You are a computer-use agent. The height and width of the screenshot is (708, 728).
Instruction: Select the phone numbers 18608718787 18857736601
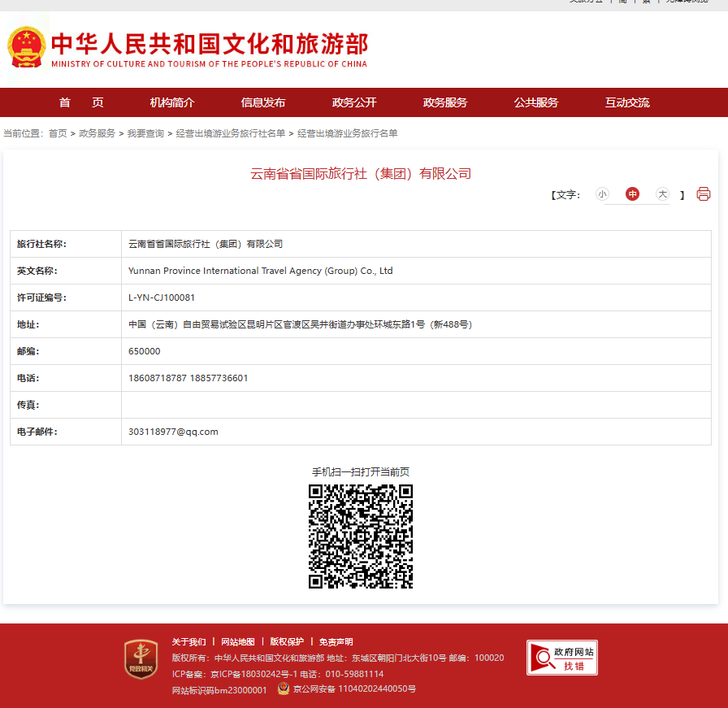click(188, 378)
